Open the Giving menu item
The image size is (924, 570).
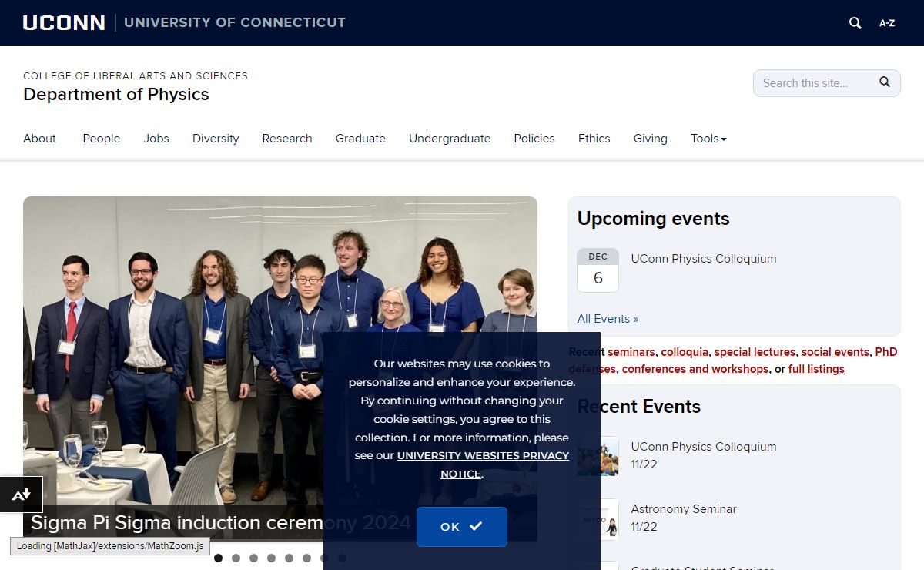tap(651, 139)
